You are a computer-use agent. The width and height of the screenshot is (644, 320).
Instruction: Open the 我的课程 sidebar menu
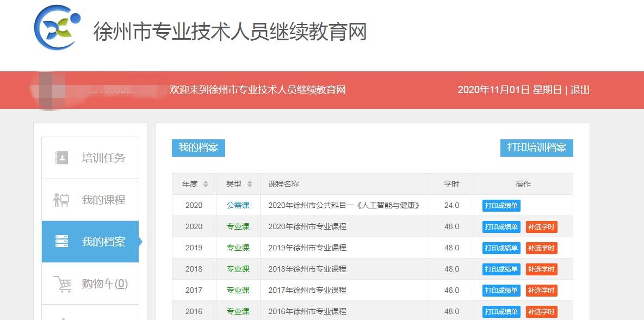(x=103, y=200)
